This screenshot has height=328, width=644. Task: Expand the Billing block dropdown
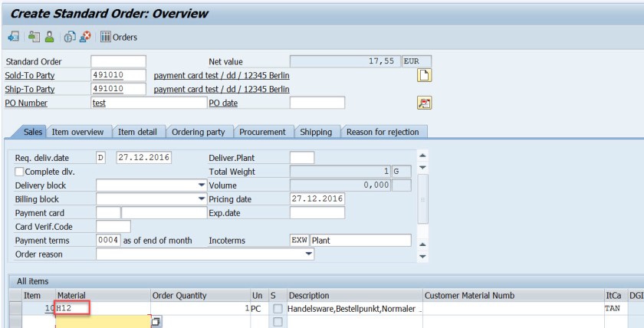click(x=202, y=199)
